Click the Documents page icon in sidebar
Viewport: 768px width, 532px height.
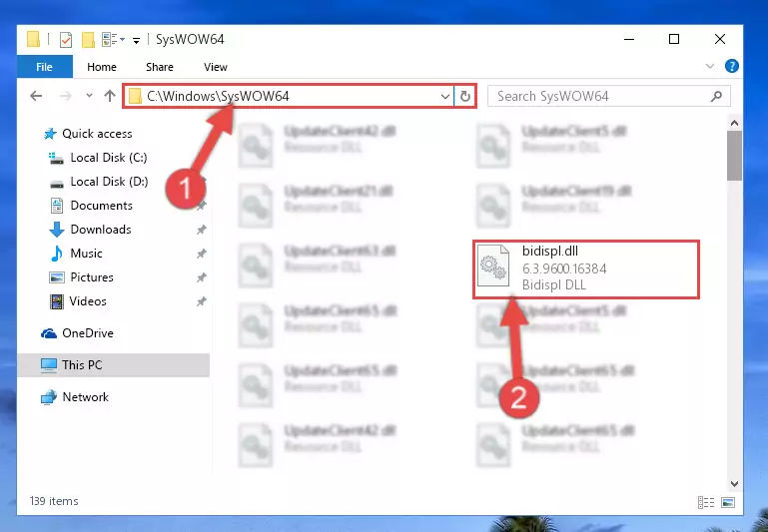pyautogui.click(x=57, y=206)
